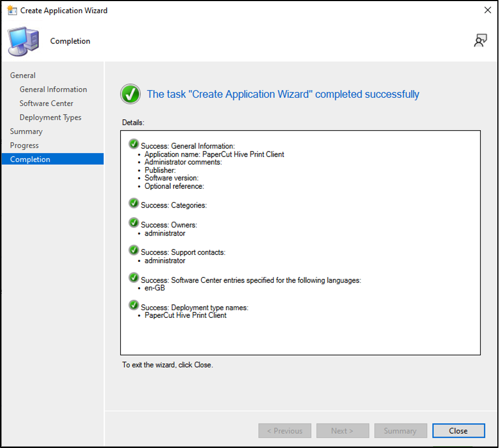
Task: Click the large green success checkmark icon
Action: [x=130, y=94]
